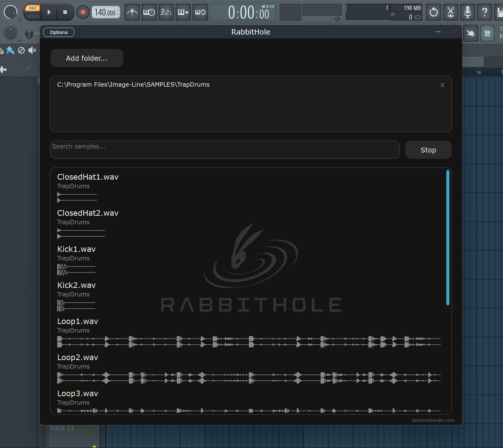Click the red Record button
Image resolution: width=503 pixels, height=448 pixels.
click(83, 12)
